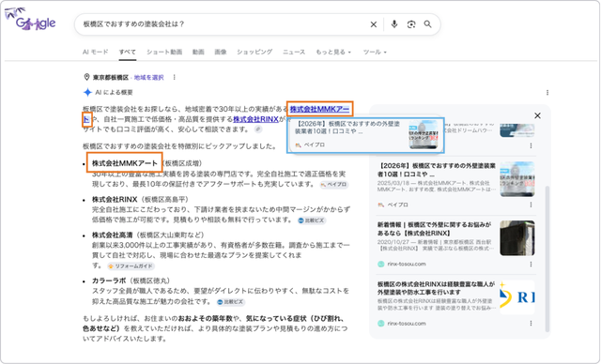
Task: Click the 地域を選択 link
Action: click(148, 77)
